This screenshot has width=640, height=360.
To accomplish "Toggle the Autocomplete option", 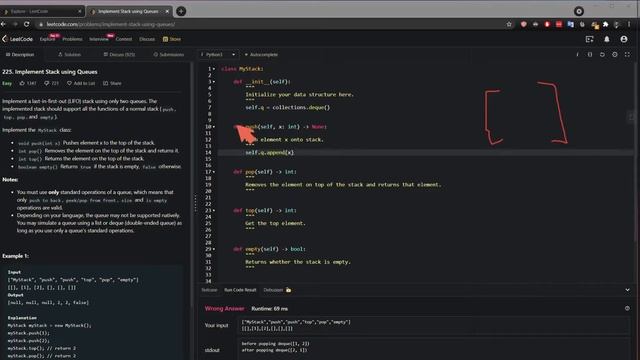I will [x=261, y=54].
